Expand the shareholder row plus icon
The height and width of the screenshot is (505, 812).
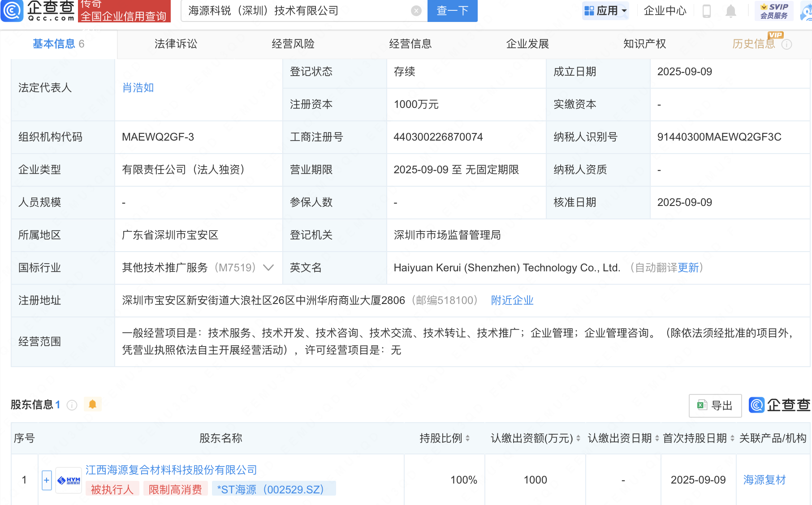[x=47, y=480]
